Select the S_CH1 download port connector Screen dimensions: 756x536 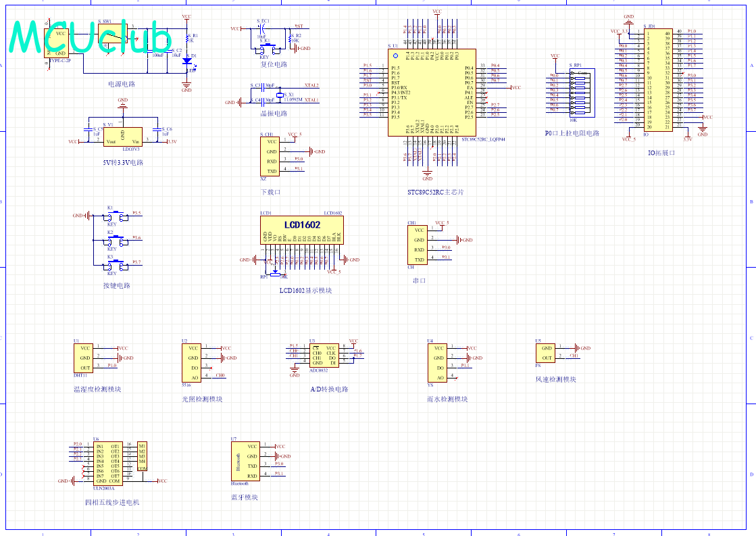coord(270,156)
